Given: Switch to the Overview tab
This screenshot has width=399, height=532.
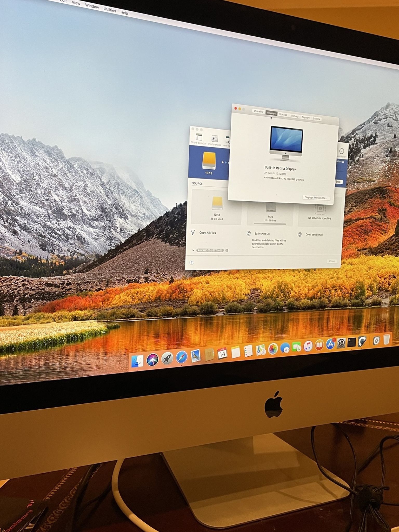Looking at the screenshot, I should (x=258, y=111).
